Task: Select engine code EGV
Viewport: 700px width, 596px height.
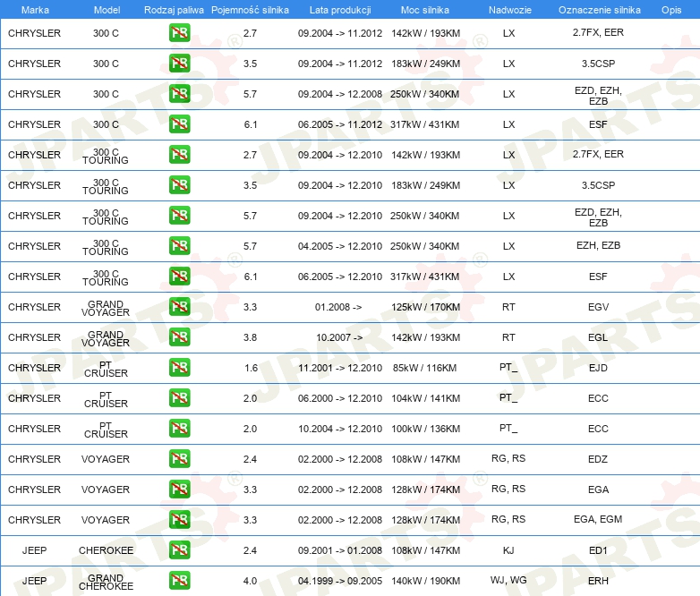Action: point(598,307)
